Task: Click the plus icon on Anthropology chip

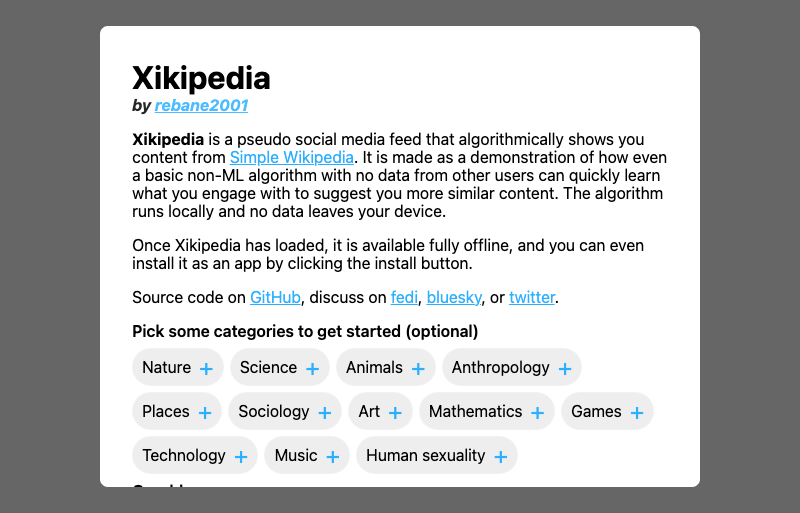Action: tap(565, 369)
